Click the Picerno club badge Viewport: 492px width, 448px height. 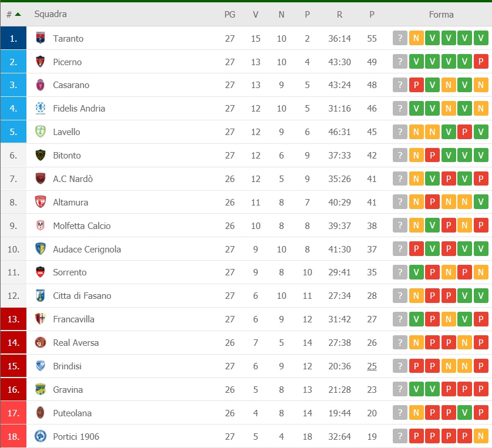[x=41, y=62]
